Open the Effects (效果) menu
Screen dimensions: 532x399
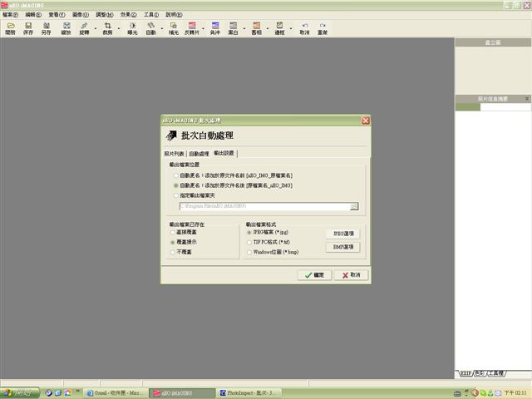[x=128, y=15]
